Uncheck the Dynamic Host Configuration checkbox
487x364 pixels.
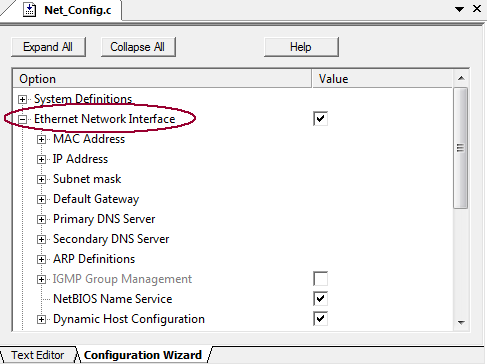(x=320, y=319)
